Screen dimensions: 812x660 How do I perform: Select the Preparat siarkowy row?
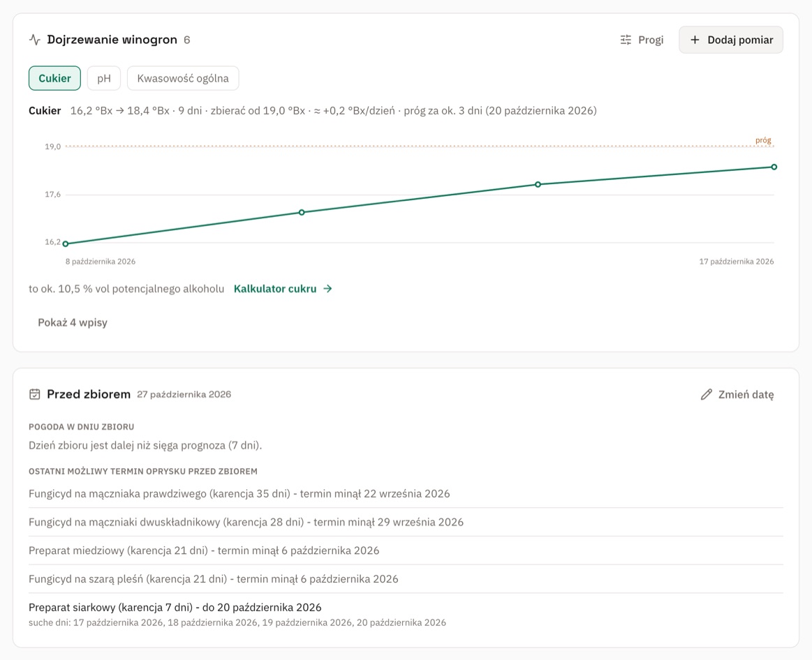click(406, 615)
